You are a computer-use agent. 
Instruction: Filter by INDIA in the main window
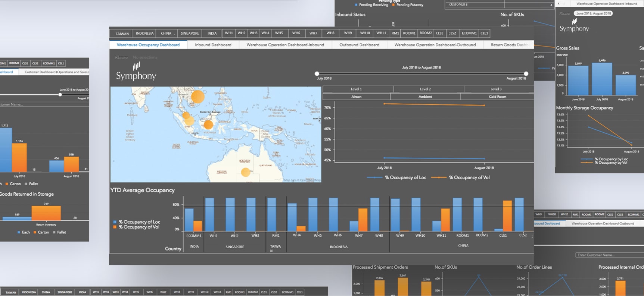point(212,34)
